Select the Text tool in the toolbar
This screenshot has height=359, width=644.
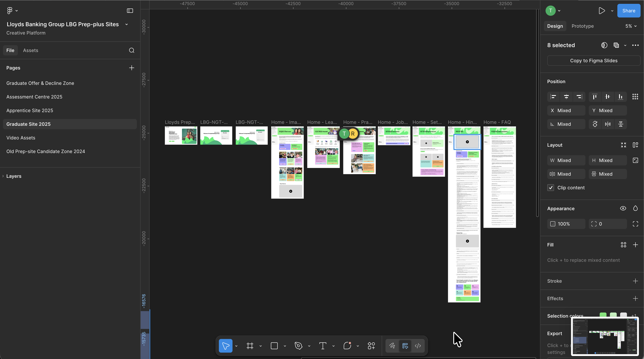point(323,346)
